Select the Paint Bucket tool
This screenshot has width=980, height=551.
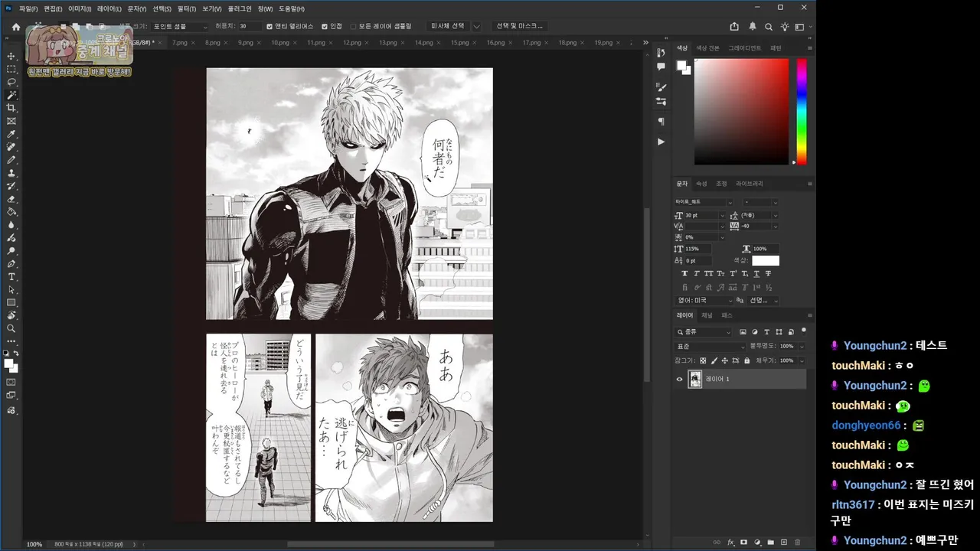click(11, 212)
